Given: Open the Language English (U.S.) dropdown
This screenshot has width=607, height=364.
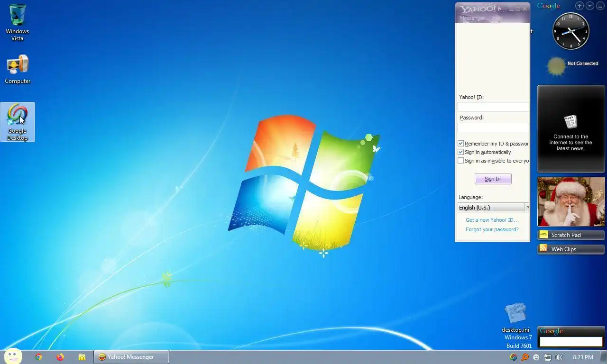Looking at the screenshot, I should point(493,208).
